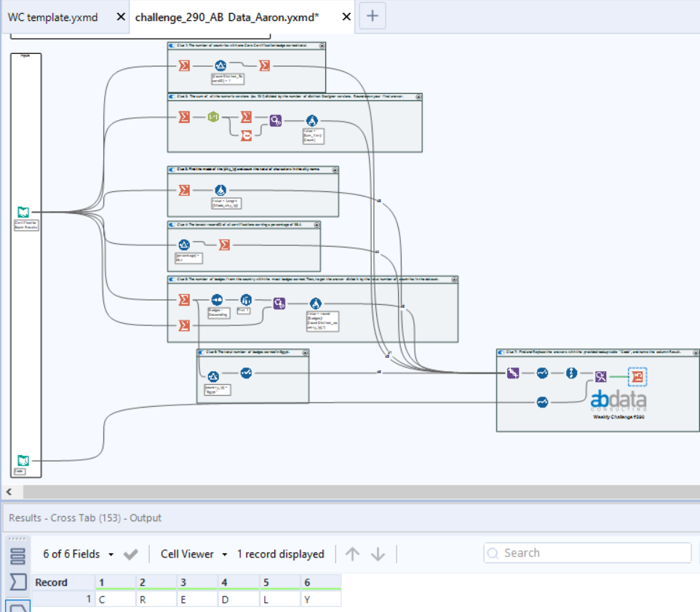Click cell containing C in results
The width and height of the screenshot is (700, 612).
(116, 600)
